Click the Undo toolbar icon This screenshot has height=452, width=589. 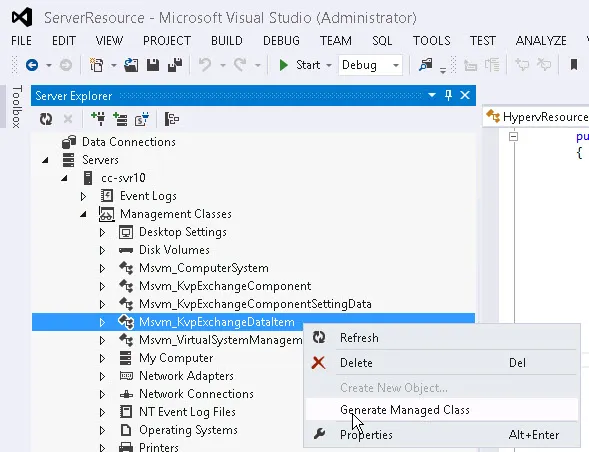[x=205, y=65]
